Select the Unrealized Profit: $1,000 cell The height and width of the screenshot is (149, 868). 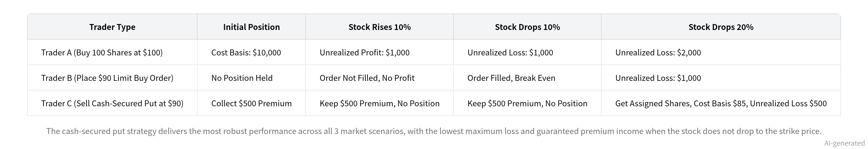pos(365,52)
